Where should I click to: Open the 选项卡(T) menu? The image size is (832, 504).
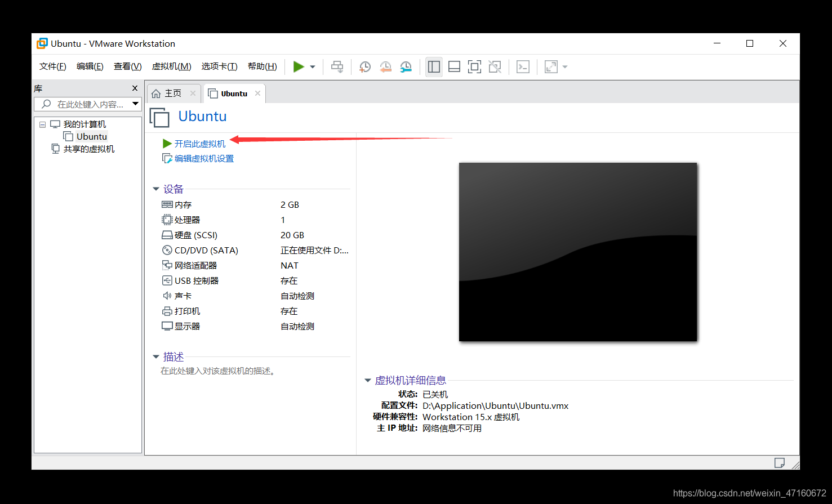(x=220, y=66)
